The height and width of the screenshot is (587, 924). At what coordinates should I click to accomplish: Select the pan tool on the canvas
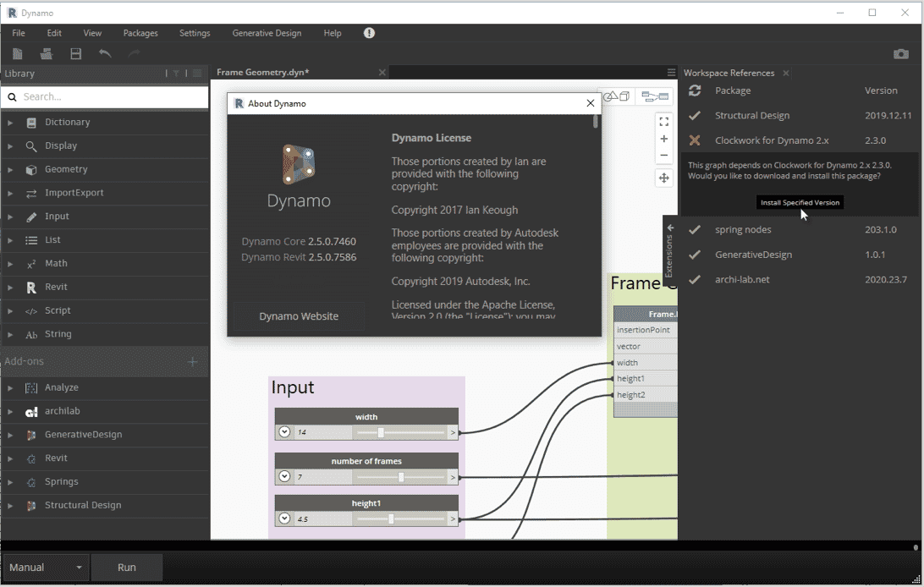(x=664, y=178)
